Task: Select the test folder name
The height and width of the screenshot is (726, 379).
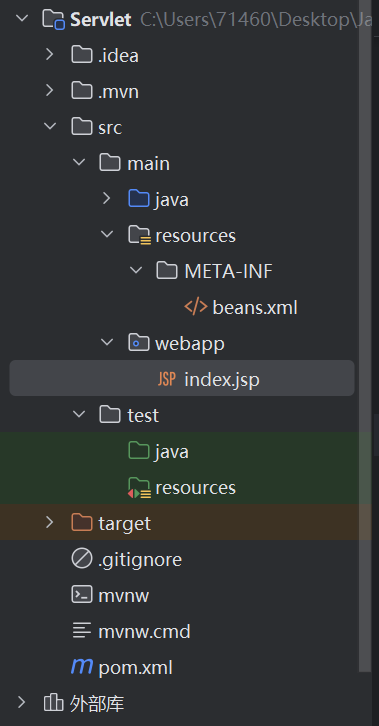Action: [x=143, y=415]
